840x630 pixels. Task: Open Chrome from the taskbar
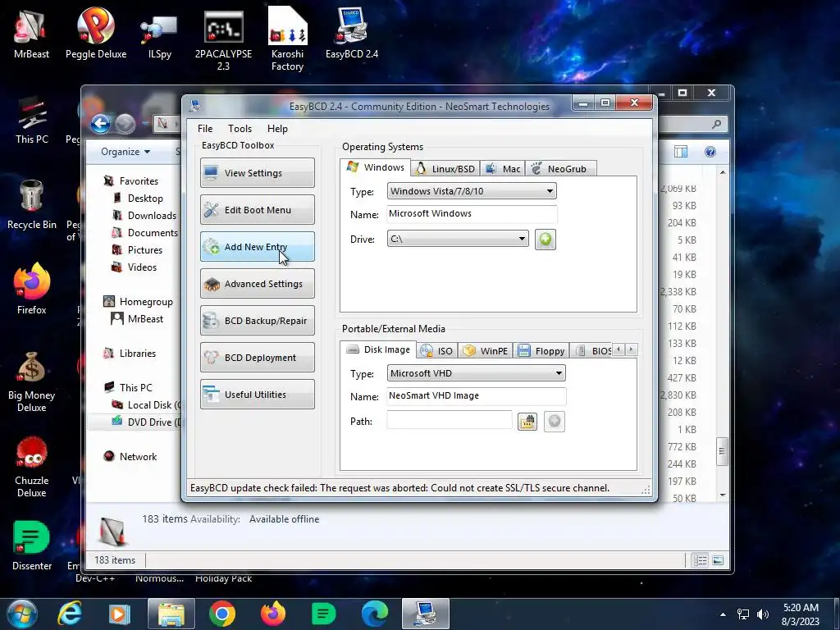pos(221,614)
